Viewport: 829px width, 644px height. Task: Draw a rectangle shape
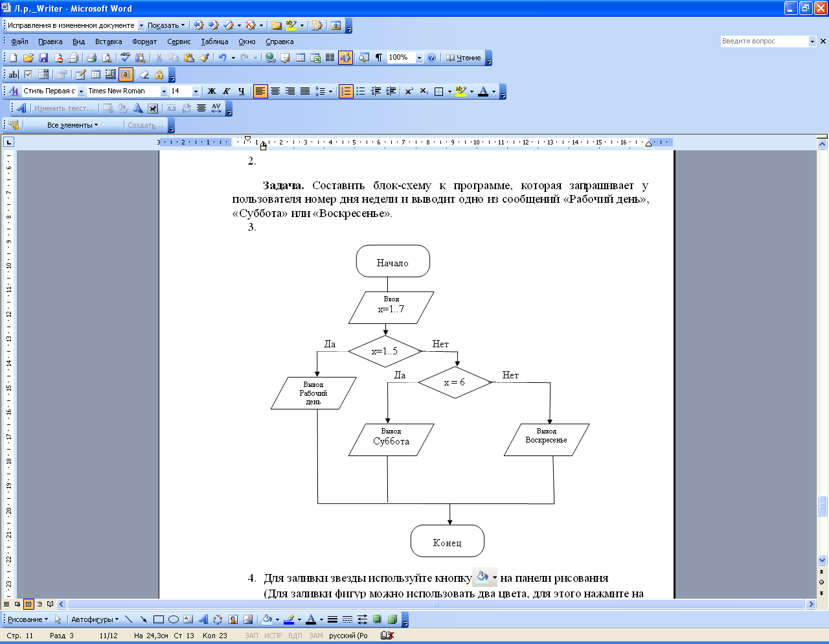[x=159, y=619]
